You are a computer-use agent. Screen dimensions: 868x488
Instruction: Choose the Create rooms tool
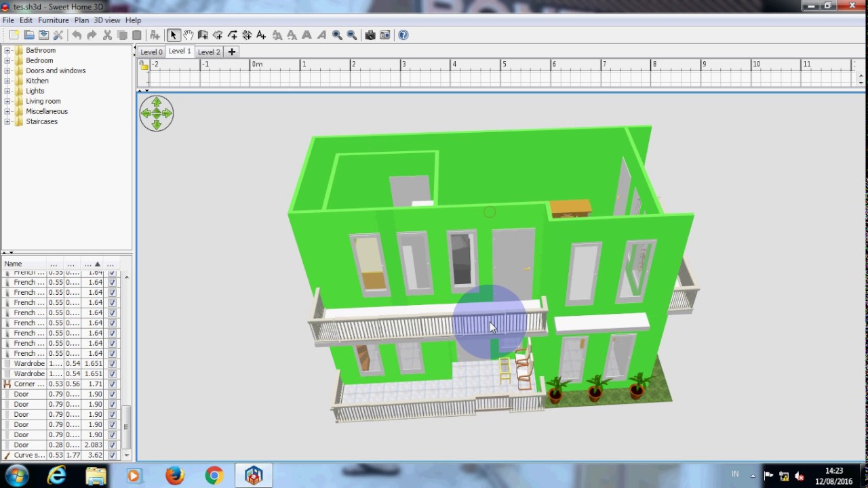(218, 35)
